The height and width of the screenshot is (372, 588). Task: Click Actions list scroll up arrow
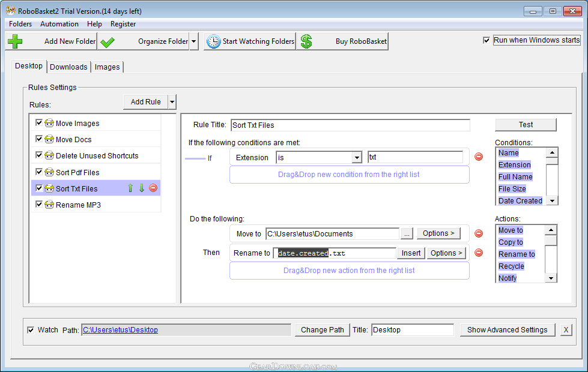coord(551,230)
